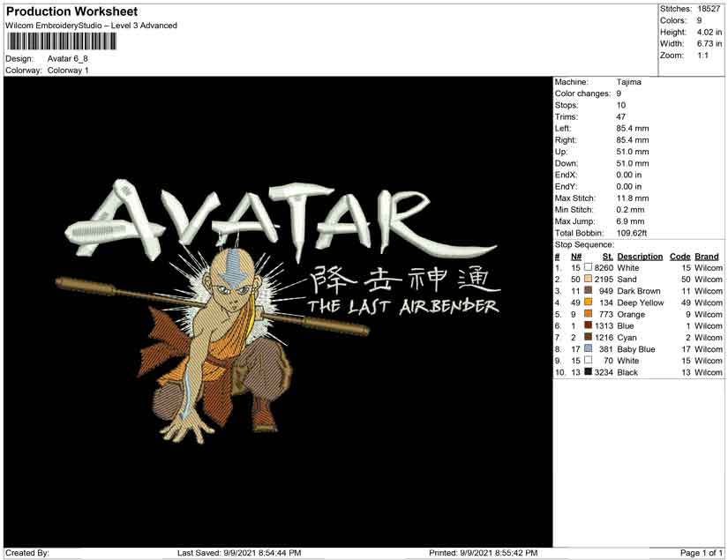Click the total bobbin value '109.62ft'
Image resolution: width=728 pixels, height=560 pixels.
[x=632, y=233]
